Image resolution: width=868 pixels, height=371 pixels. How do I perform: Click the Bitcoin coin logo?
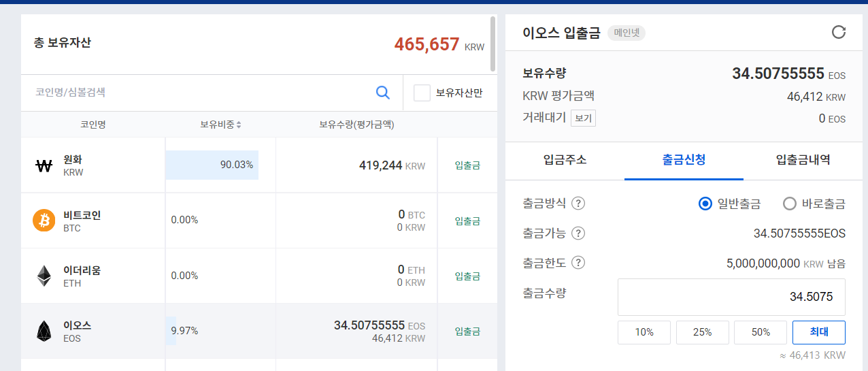coord(44,221)
